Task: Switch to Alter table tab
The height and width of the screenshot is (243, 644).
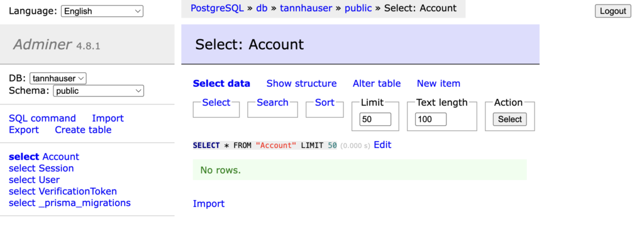Action: 377,84
